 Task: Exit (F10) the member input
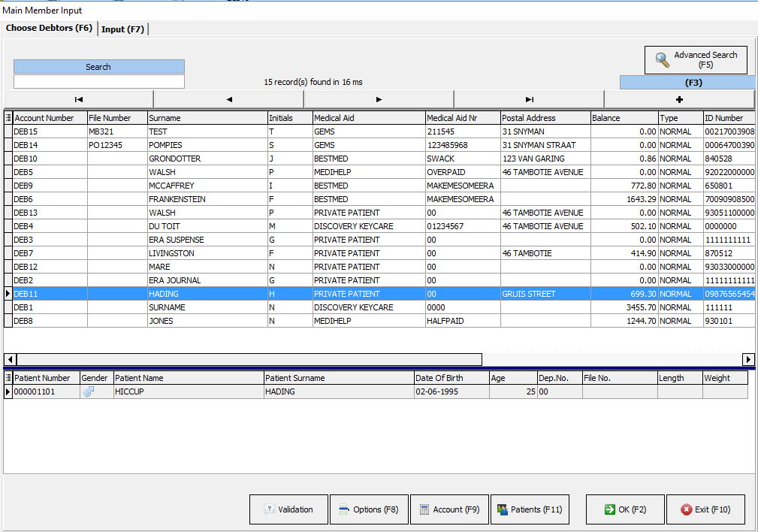(x=705, y=509)
